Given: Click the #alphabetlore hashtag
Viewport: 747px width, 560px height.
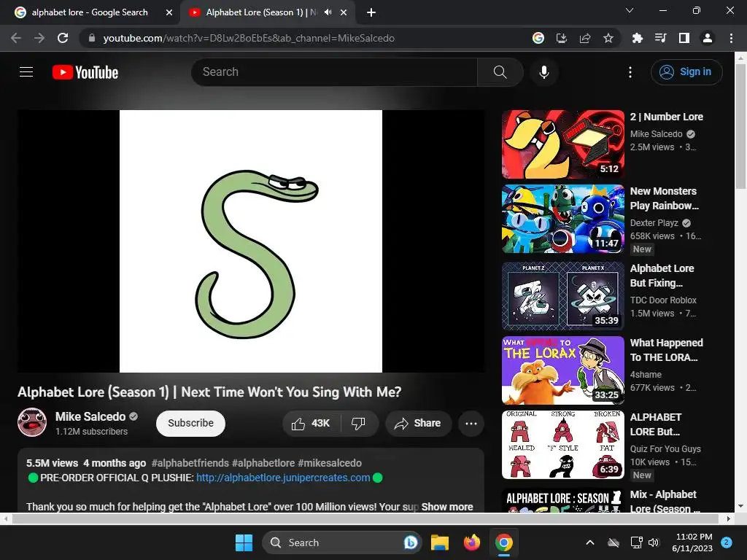Looking at the screenshot, I should (x=263, y=463).
